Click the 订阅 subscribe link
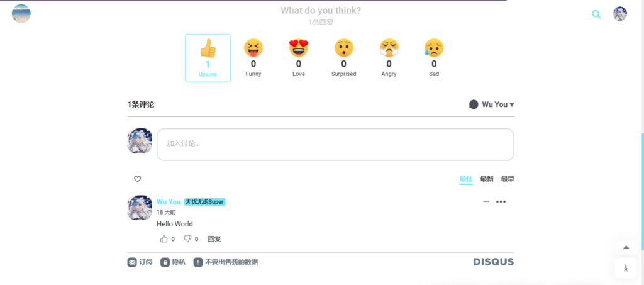Viewport: 644px width, 285px height. click(x=140, y=262)
